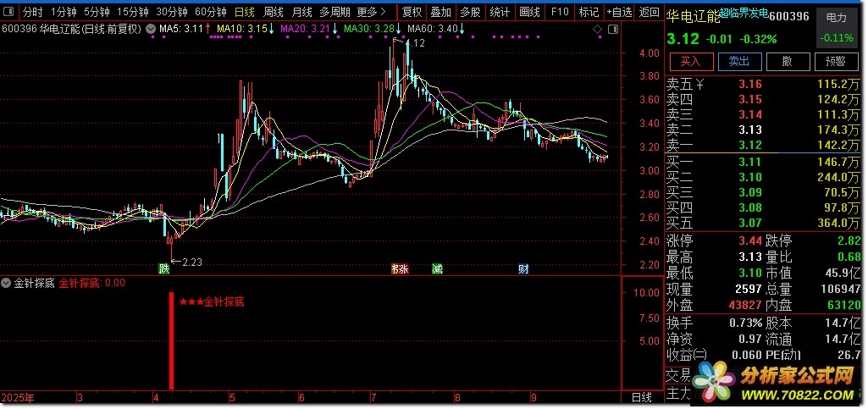Click the 返回 back button
Viewport: 868px width, 409px height.
click(649, 12)
